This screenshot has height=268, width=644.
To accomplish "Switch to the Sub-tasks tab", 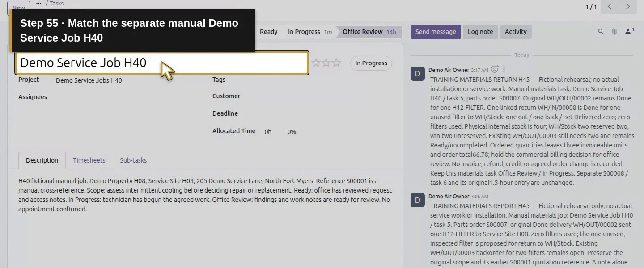I will click(133, 160).
